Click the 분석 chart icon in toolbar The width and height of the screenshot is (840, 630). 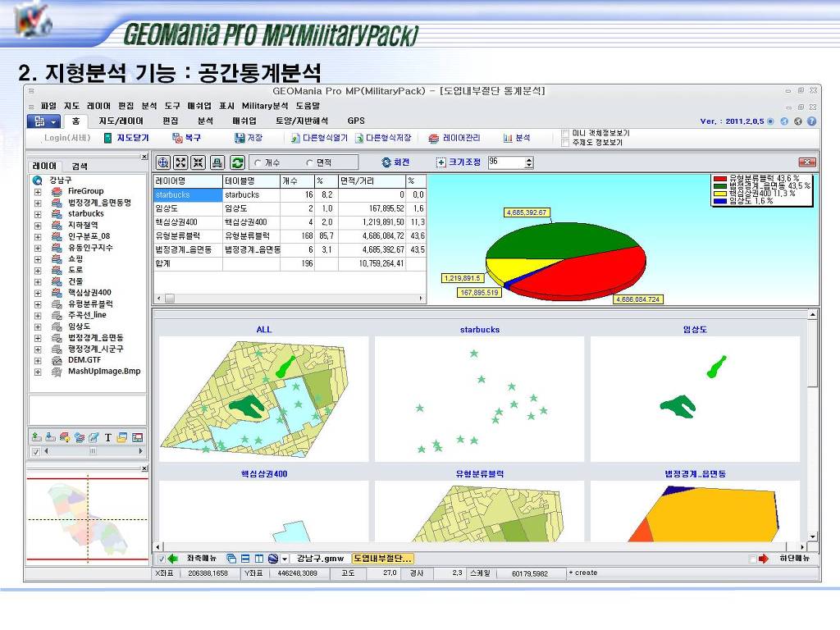508,139
